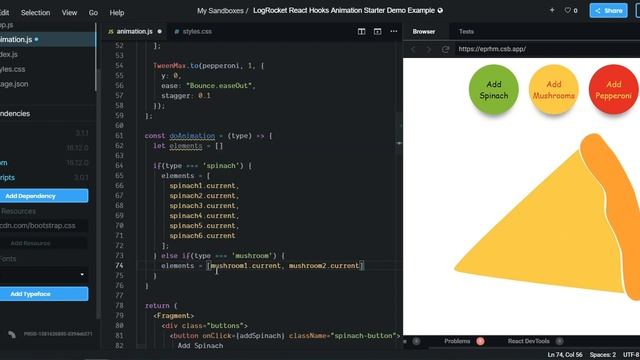
Task: Open the Problems panel tab
Action: (457, 341)
